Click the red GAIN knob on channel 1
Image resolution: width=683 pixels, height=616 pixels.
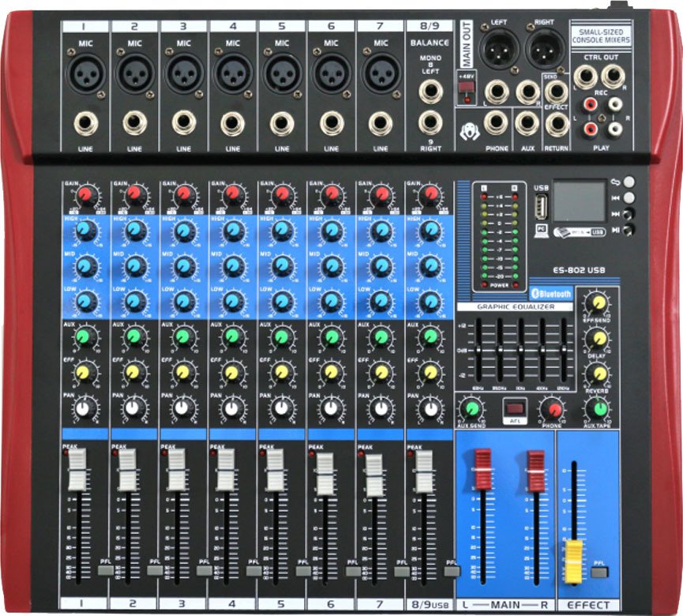coord(86,194)
